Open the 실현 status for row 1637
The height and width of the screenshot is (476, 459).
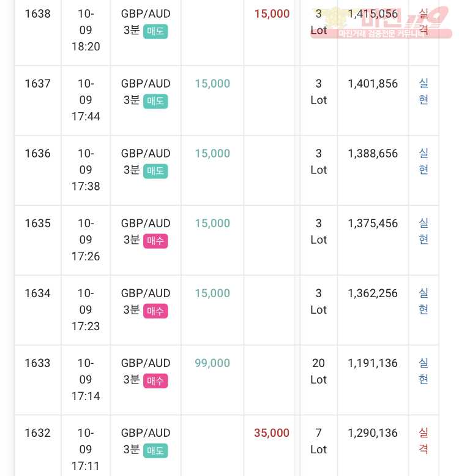point(424,91)
